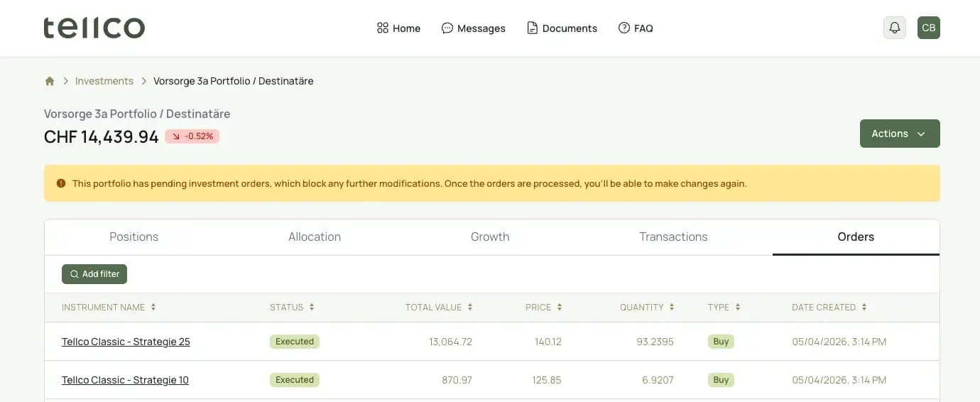Image resolution: width=980 pixels, height=402 pixels.
Task: Switch to the Positions tab
Action: point(134,237)
